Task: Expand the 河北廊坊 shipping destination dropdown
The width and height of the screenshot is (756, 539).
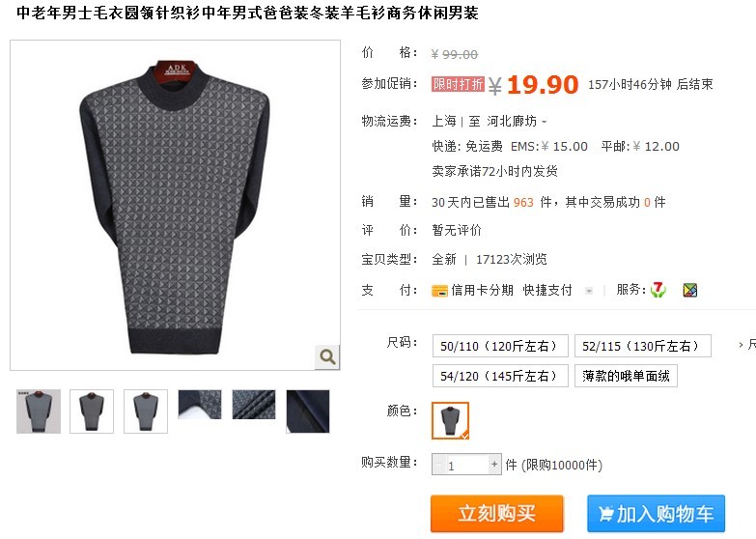Action: pos(545,122)
